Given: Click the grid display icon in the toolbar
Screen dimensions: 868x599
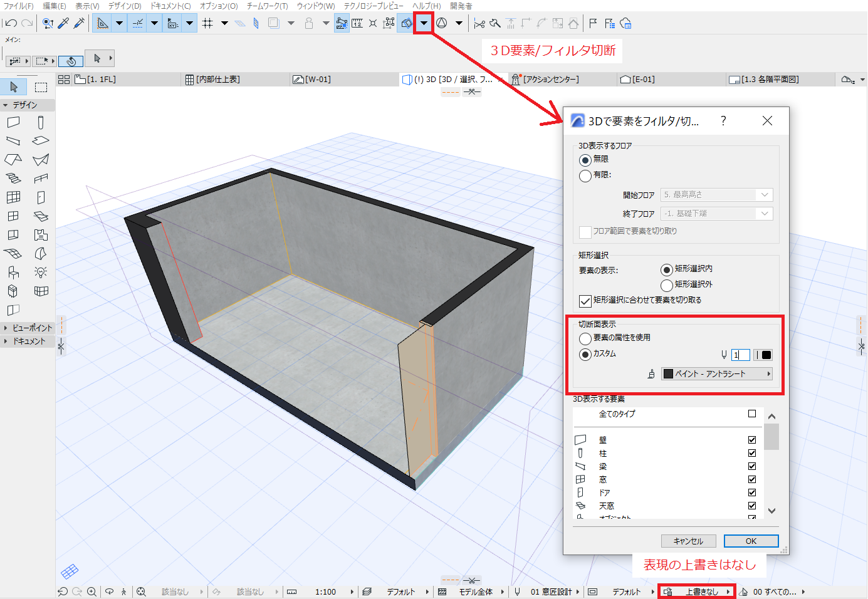Looking at the screenshot, I should click(x=207, y=23).
